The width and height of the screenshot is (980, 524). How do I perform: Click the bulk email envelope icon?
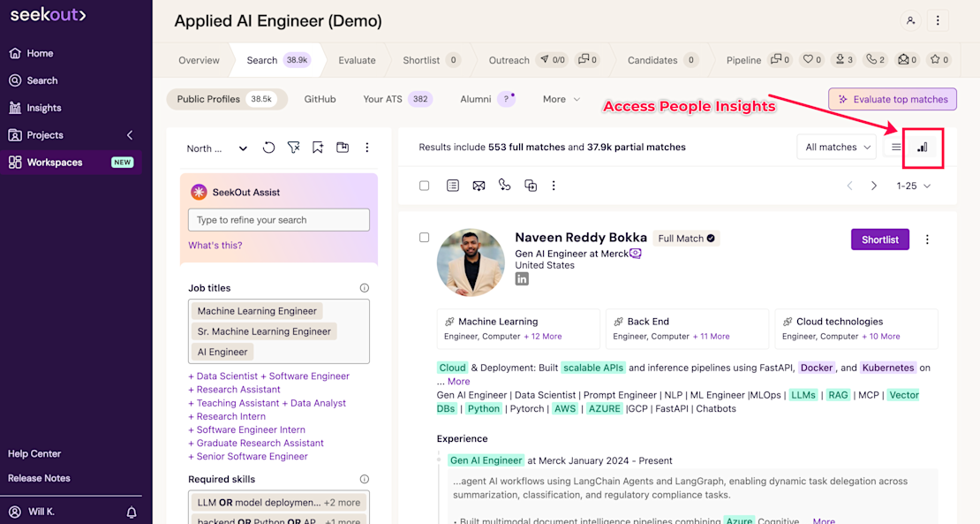(479, 186)
